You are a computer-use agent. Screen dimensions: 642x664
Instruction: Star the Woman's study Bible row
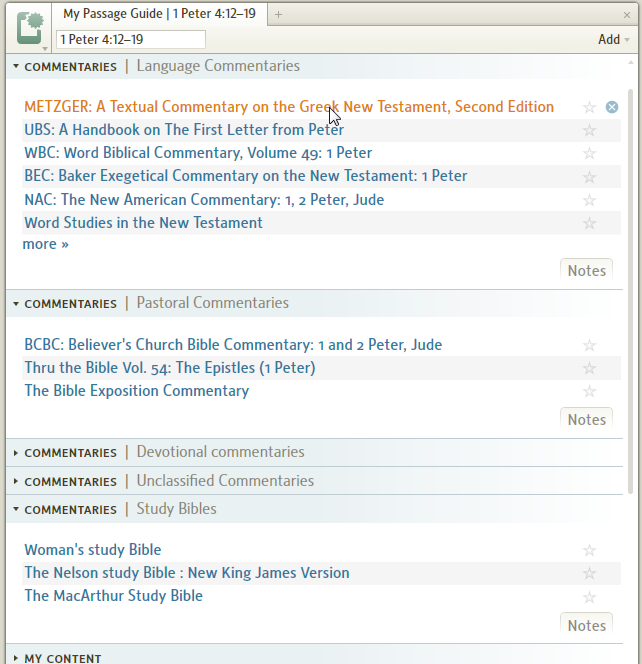coord(589,550)
